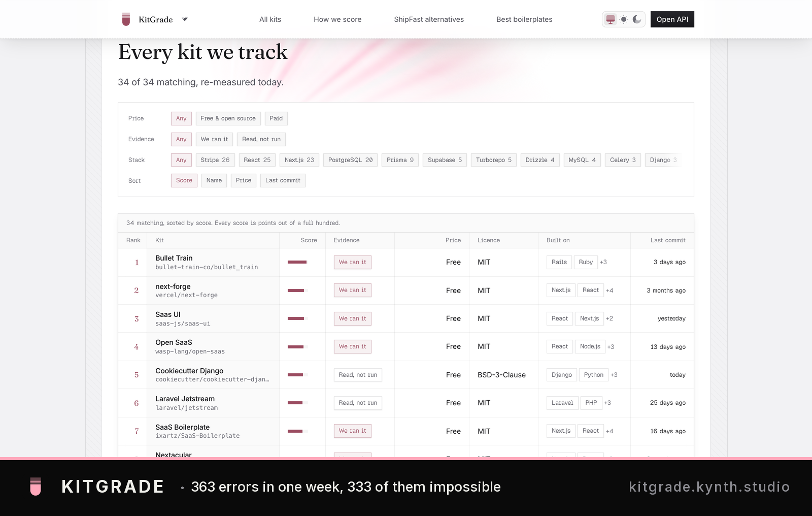Filter stack by Supabase 5
Screen dimensions: 812x516
click(x=445, y=160)
